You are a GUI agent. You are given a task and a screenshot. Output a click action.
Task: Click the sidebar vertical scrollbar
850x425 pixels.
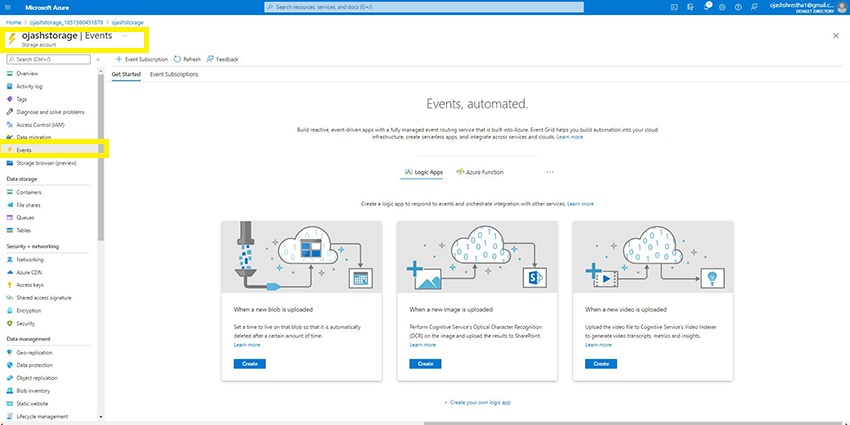[101, 157]
